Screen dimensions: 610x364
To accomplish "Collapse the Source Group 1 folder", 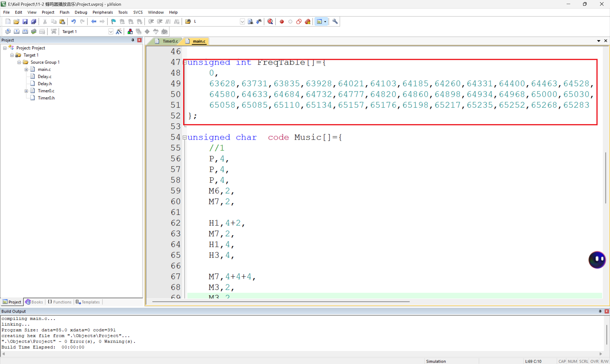I will click(19, 62).
